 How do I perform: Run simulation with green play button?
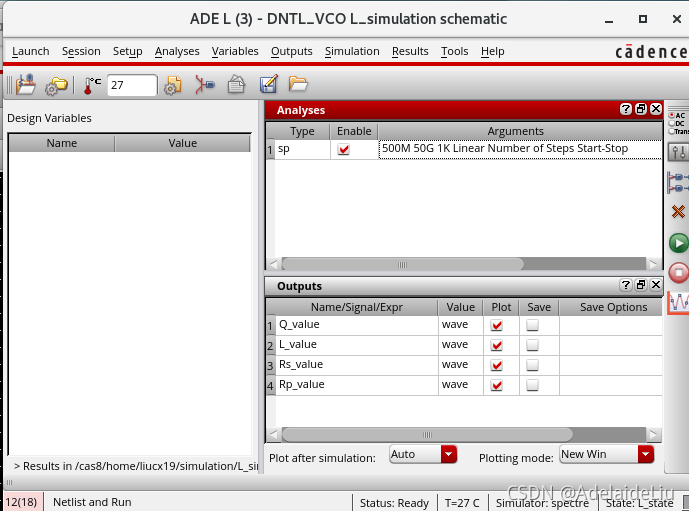click(678, 243)
